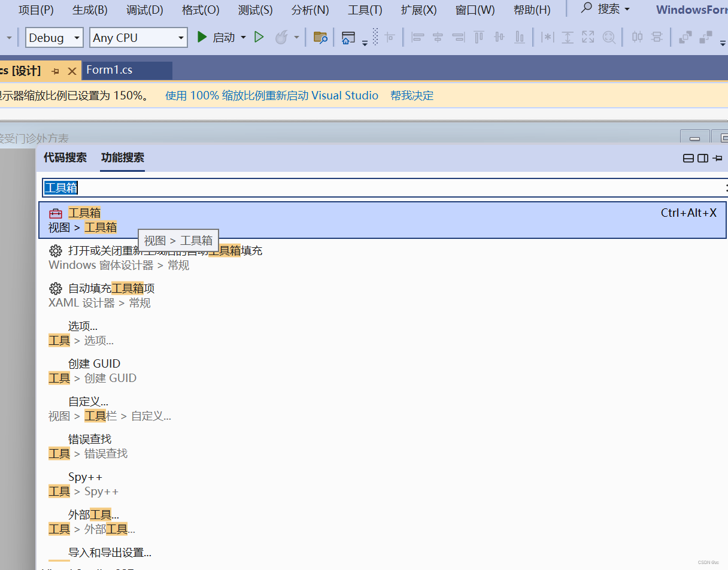The height and width of the screenshot is (570, 728).
Task: Click the 帮我决定 link
Action: click(412, 95)
